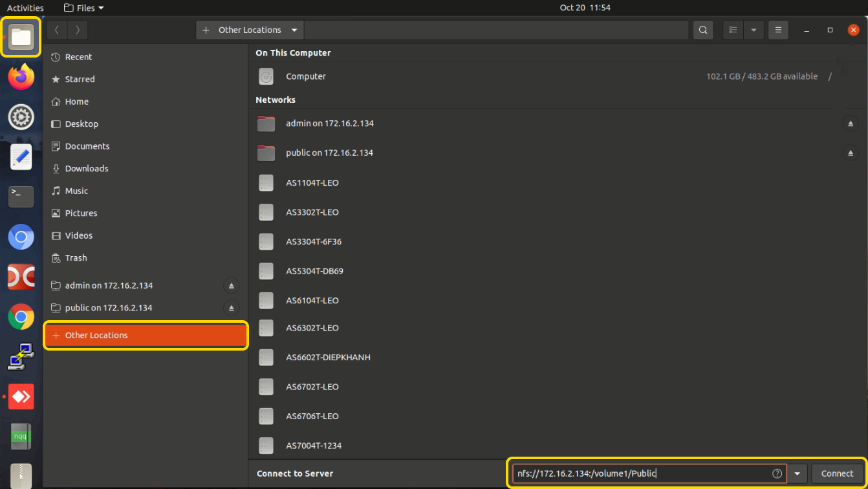Open the clock Oct 20 11:54
868x489 pixels.
[585, 8]
